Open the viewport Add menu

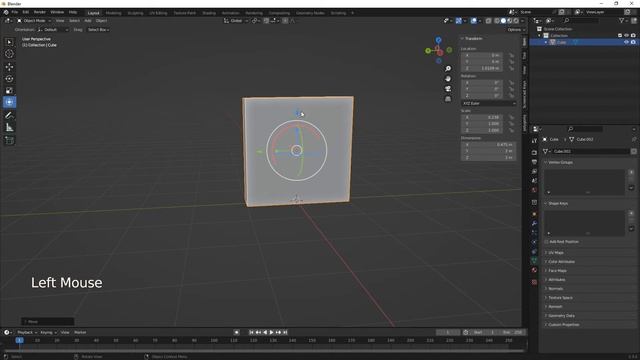[87, 20]
